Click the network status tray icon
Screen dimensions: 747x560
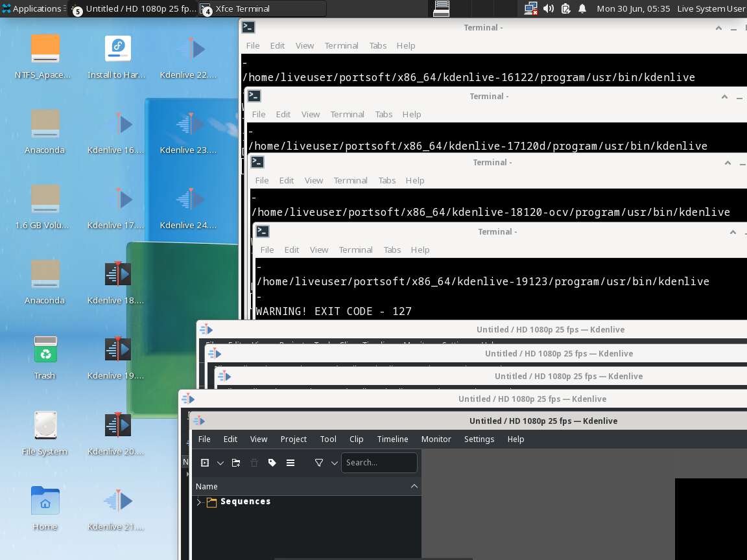click(x=530, y=8)
